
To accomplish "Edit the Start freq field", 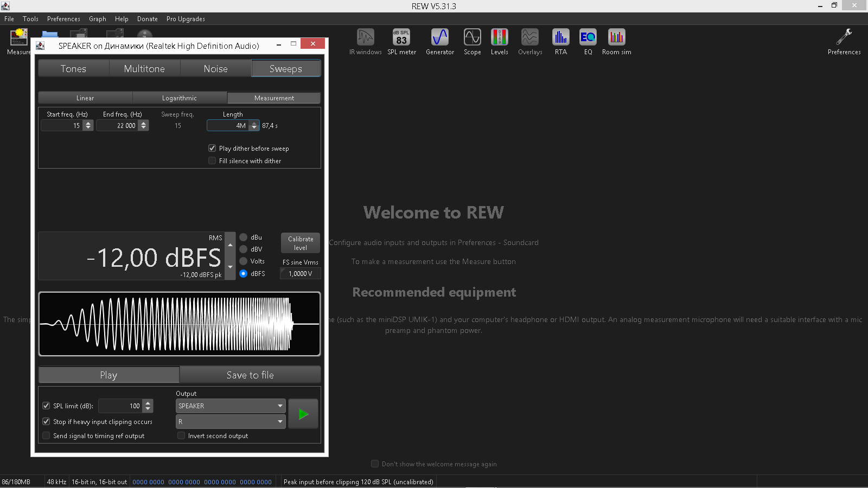I will click(62, 125).
